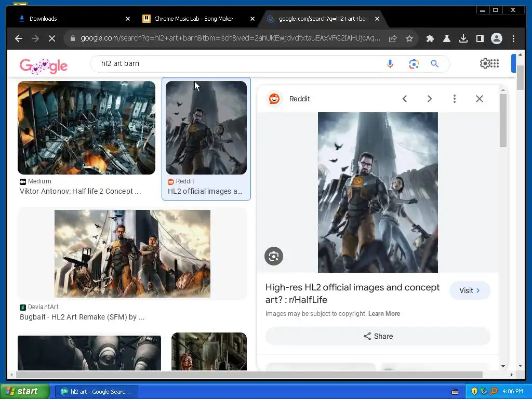
Task: Click the Visit button
Action: pyautogui.click(x=470, y=290)
